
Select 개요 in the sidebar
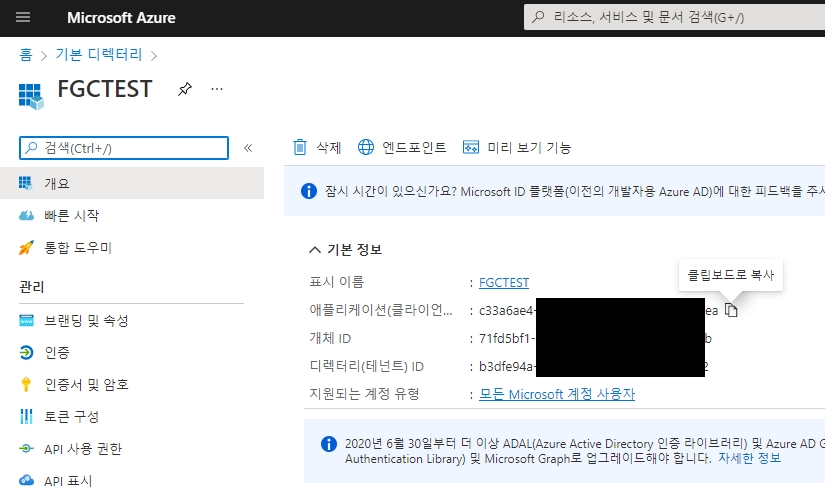57,184
